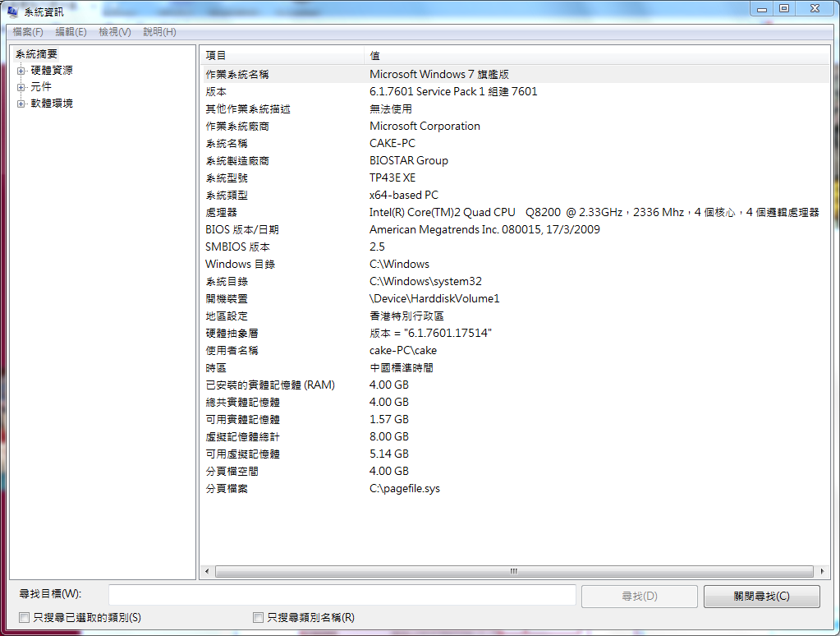
Task: Select the SMBIOS 版本 row label
Action: (x=237, y=247)
